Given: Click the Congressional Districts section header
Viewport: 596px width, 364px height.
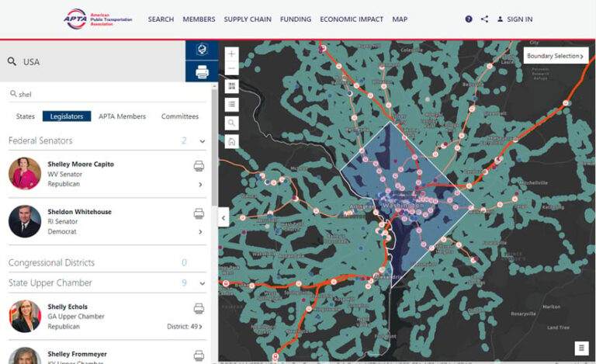Looking at the screenshot, I should (x=107, y=262).
